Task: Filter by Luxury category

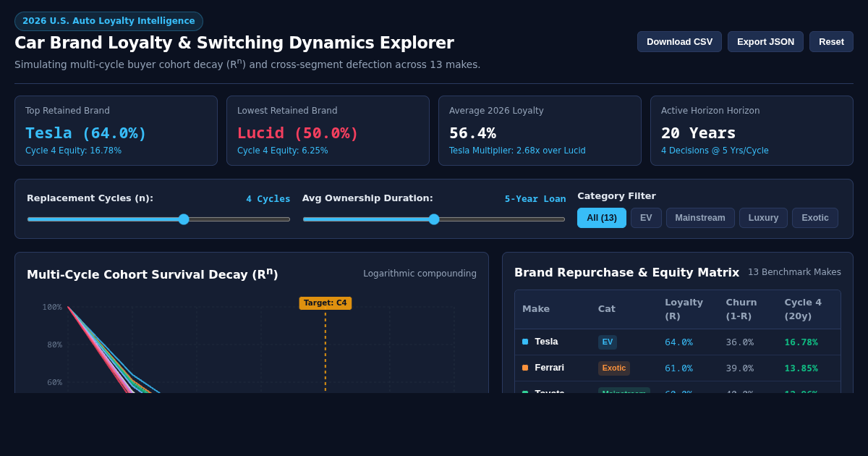Action: click(x=763, y=218)
